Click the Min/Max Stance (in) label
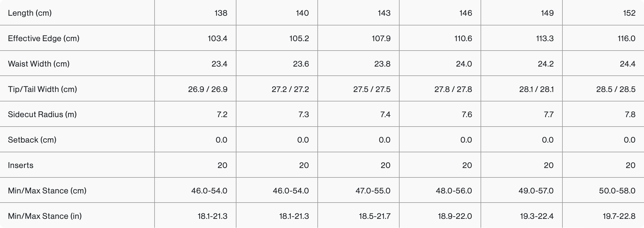Viewport: 644px width, 228px height. click(x=45, y=216)
